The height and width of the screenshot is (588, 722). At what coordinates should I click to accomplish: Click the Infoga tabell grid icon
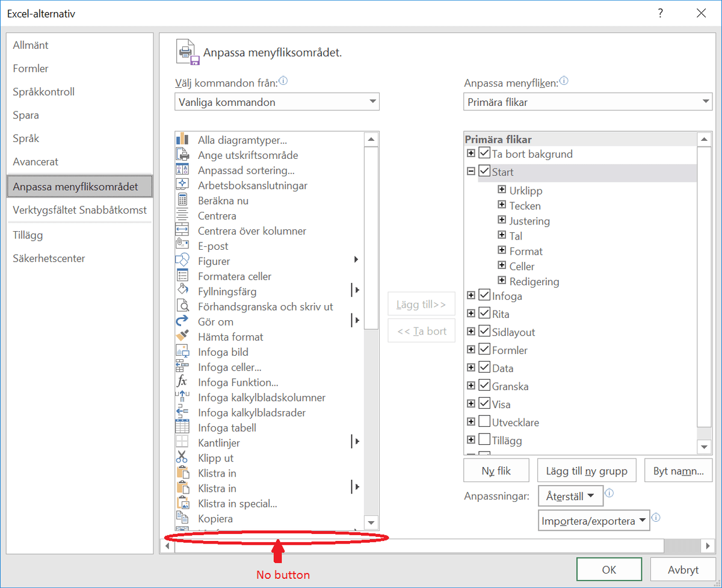click(x=182, y=427)
